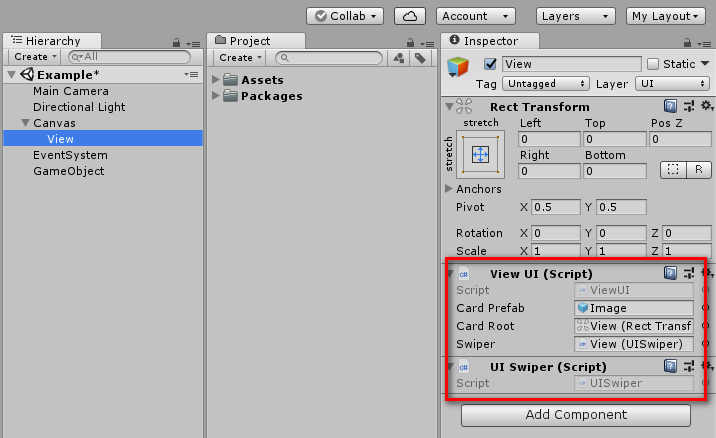
Task: Open the Hierarchy Create dropdown
Action: [x=35, y=57]
